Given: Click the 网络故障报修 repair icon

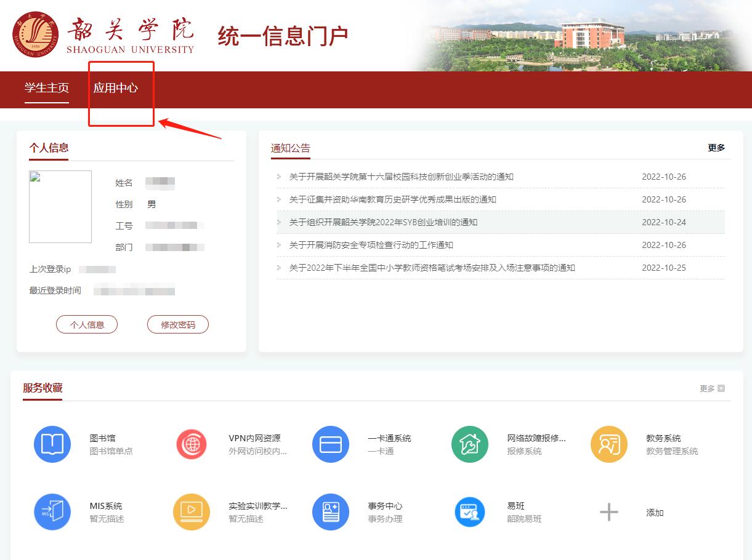Looking at the screenshot, I should [x=470, y=444].
